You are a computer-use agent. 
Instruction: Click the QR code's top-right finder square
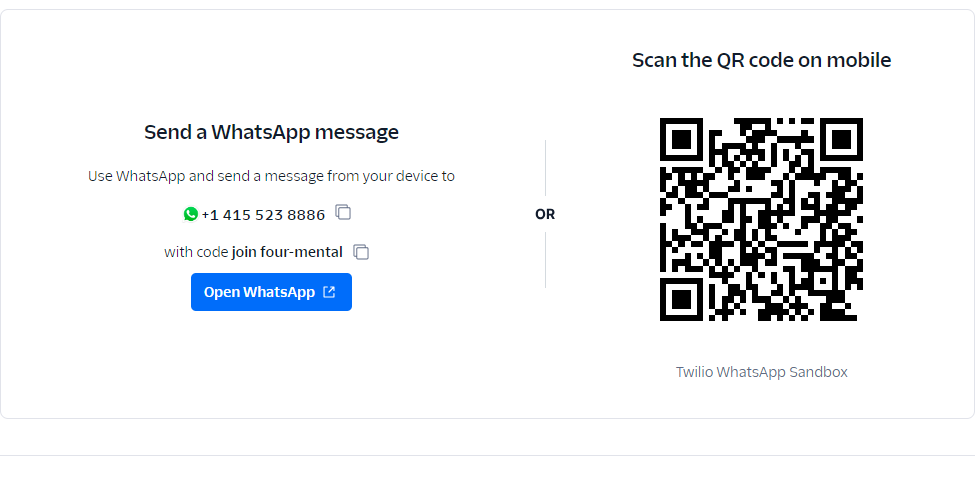click(x=841, y=140)
